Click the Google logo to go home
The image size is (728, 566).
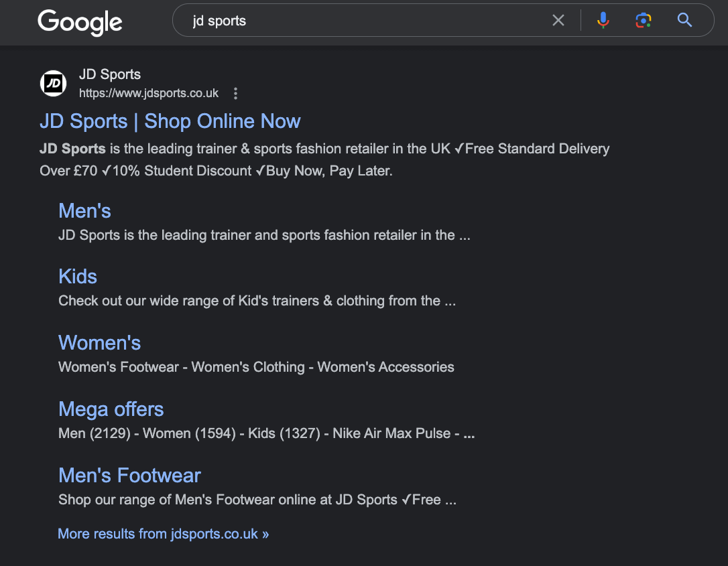point(80,23)
